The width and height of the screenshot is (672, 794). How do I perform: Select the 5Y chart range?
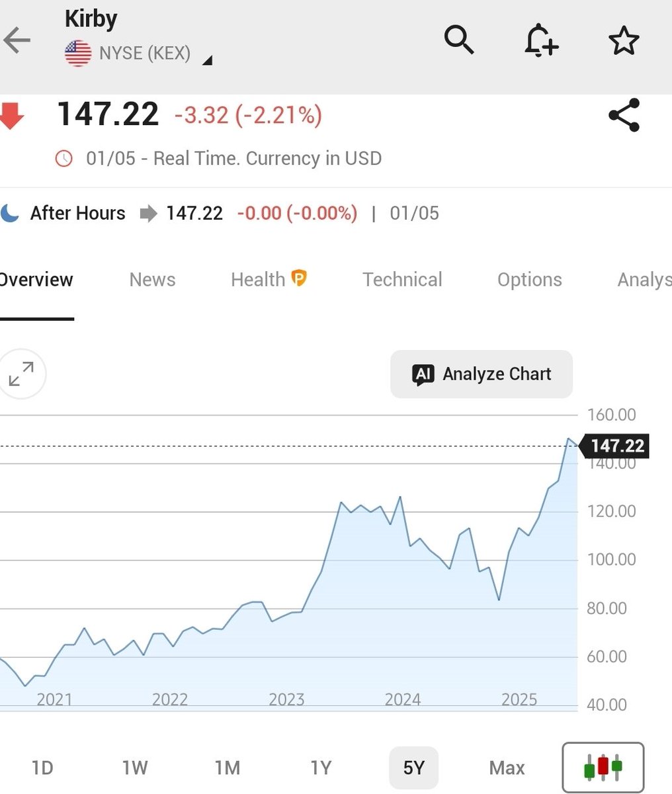coord(413,768)
